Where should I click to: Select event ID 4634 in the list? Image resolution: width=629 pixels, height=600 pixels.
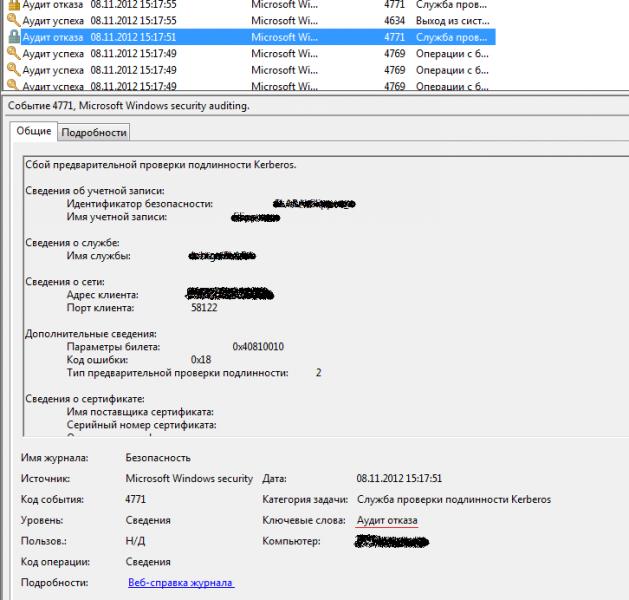pyautogui.click(x=394, y=20)
